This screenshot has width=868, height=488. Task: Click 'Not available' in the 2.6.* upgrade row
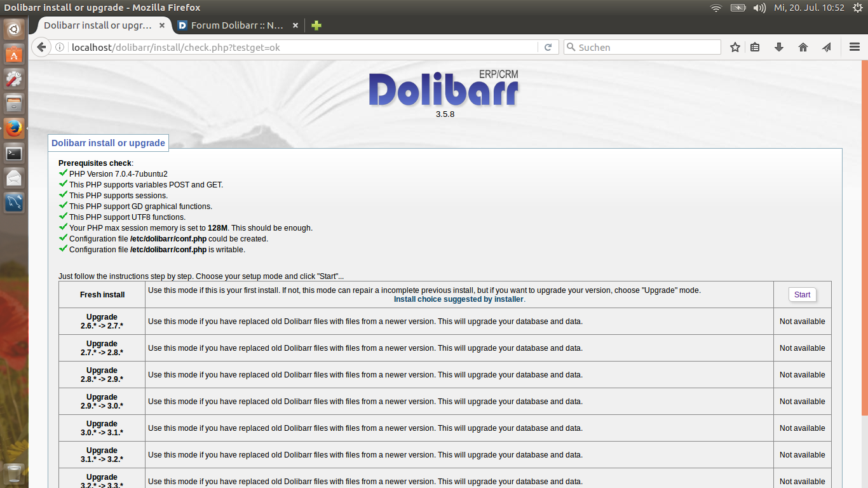click(802, 322)
